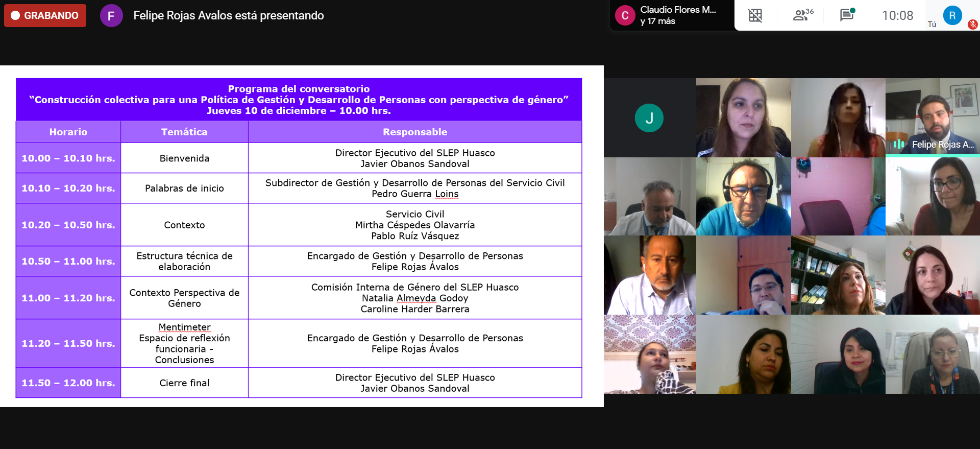Click the 10:08 meeting clock
This screenshot has width=980, height=449.
pyautogui.click(x=897, y=15)
